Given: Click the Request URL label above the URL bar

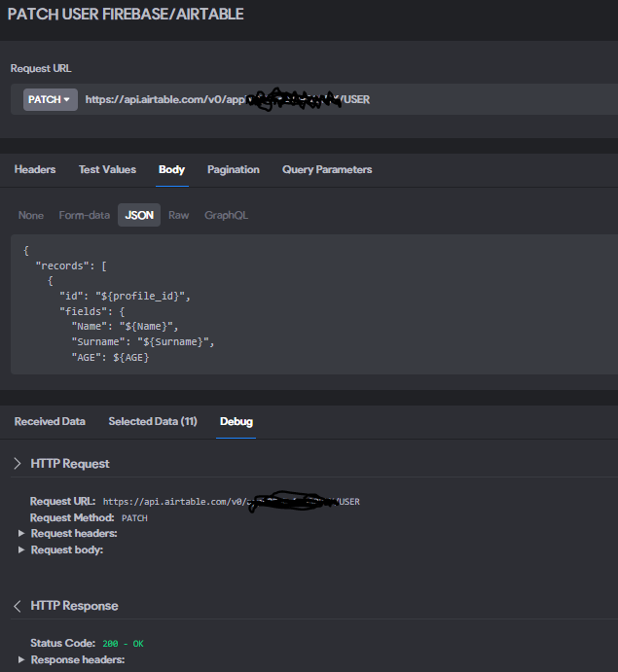Looking at the screenshot, I should pos(41,69).
